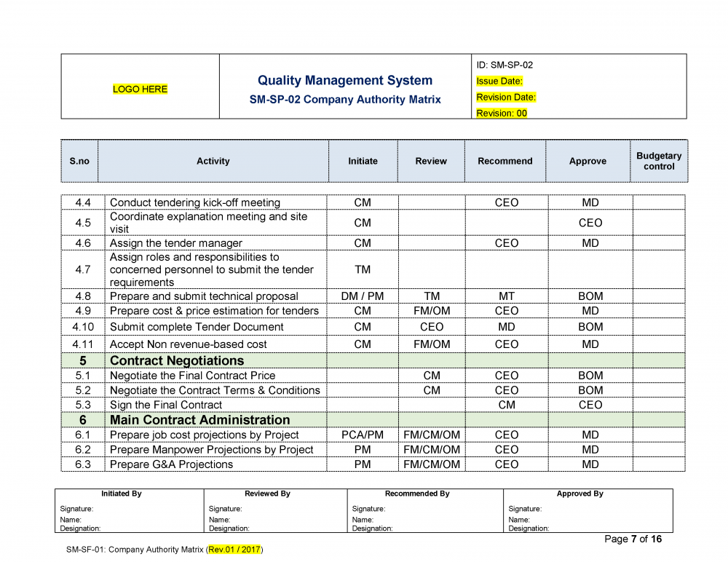Click the Main Contract Administration section heading

point(199,420)
